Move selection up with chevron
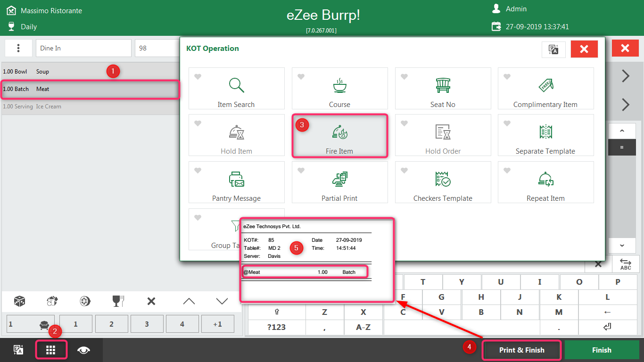 [x=189, y=301]
